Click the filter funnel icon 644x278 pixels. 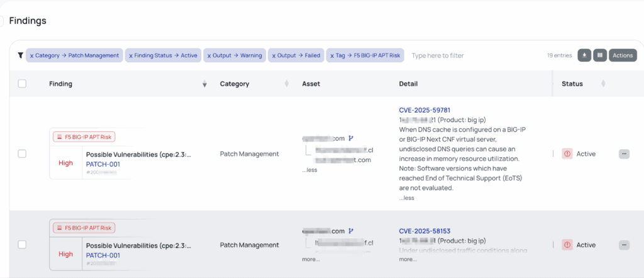pos(21,55)
